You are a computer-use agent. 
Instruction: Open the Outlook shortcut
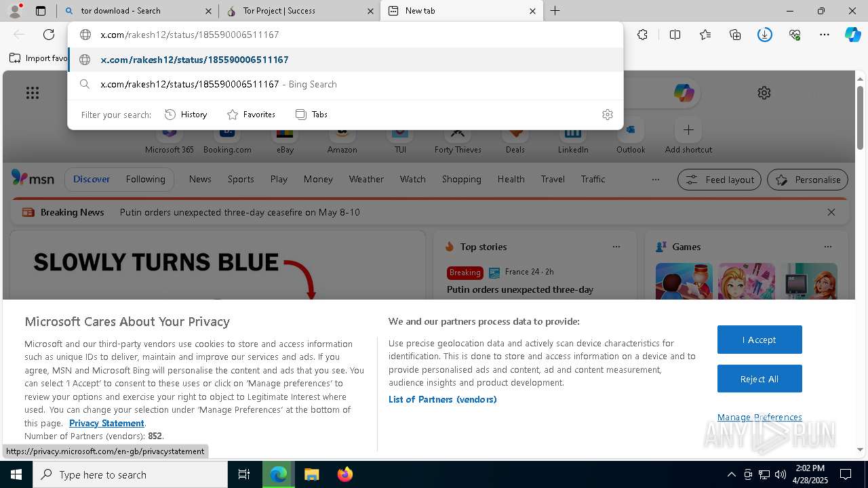631,140
